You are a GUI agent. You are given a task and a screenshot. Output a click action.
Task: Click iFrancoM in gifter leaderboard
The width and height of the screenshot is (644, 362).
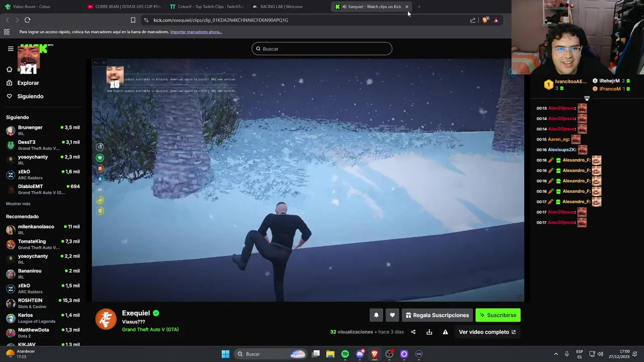click(611, 89)
